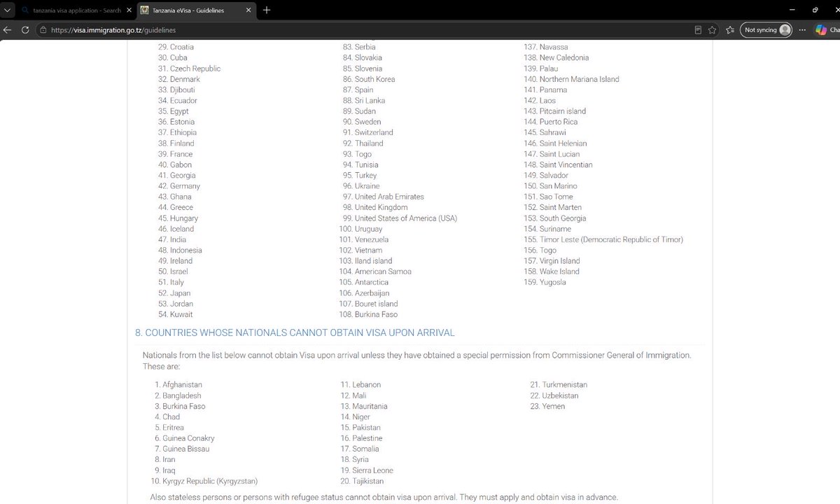
Task: Add this page to favorites
Action: coord(712,30)
